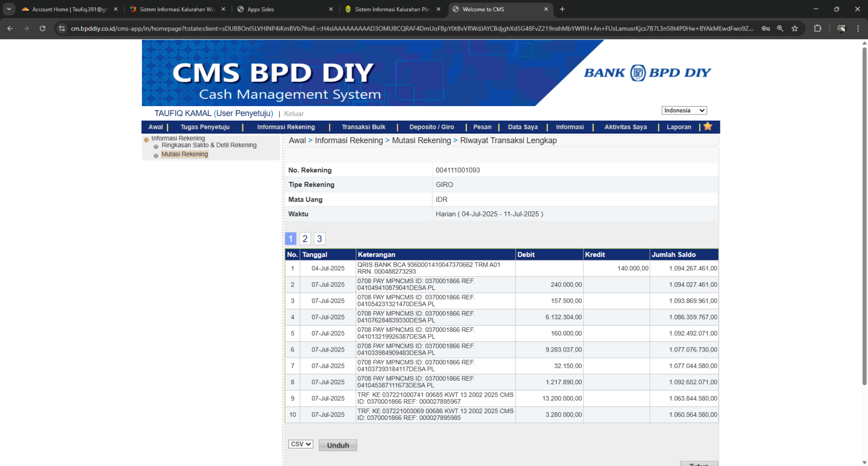Click the browser address bar URL
Image resolution: width=868 pixels, height=466 pixels.
412,28
